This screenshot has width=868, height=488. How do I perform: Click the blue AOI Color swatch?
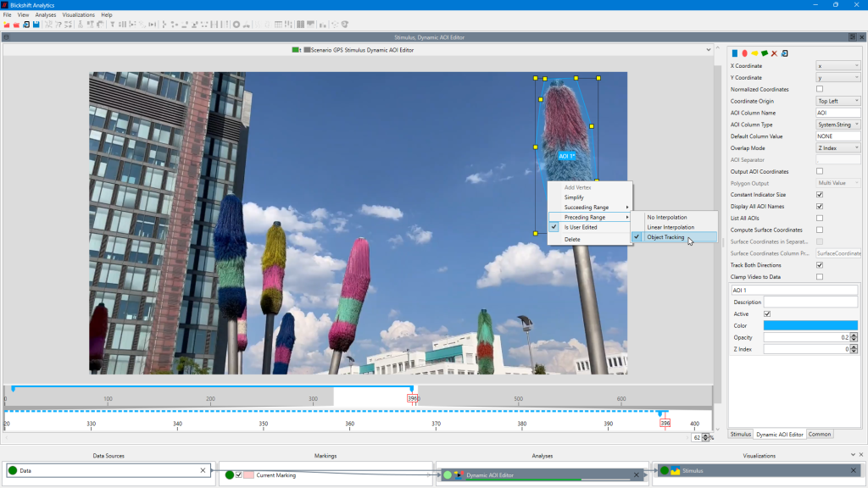[810, 325]
